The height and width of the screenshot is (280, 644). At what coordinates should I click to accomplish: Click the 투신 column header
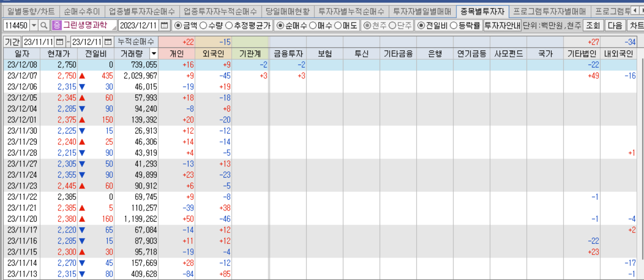(361, 54)
